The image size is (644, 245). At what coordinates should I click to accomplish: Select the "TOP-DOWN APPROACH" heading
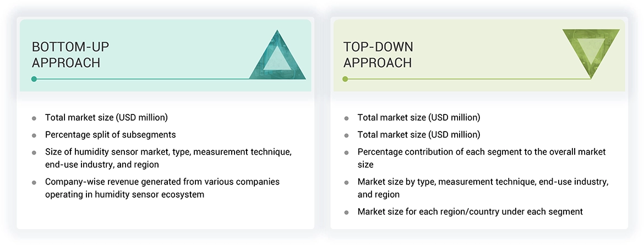pos(378,55)
